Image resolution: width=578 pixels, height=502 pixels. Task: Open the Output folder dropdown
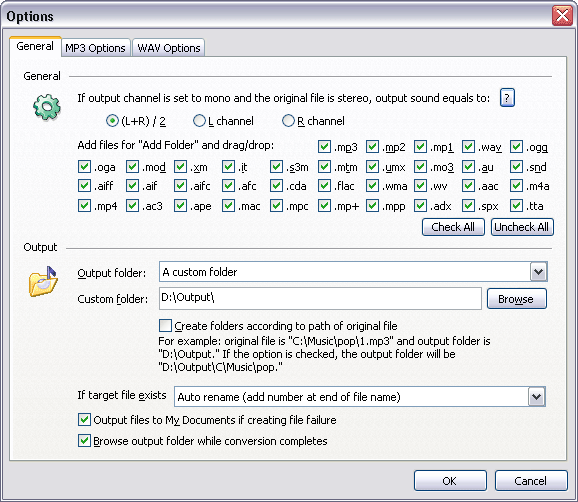[x=539, y=272]
